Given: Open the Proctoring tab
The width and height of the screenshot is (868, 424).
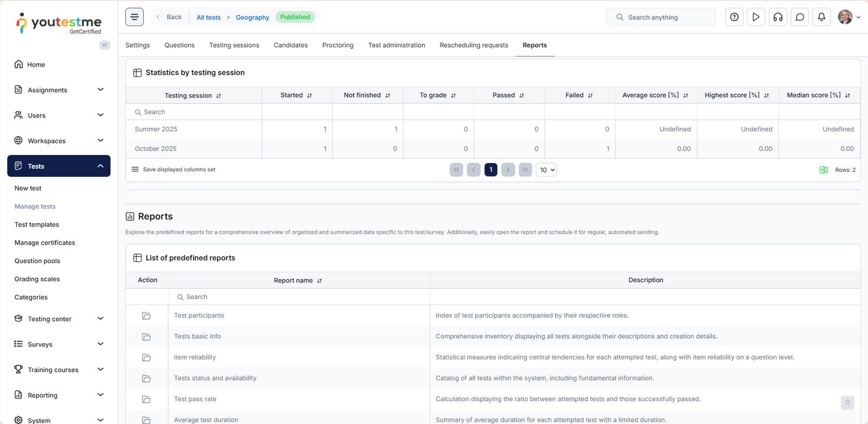Looking at the screenshot, I should coord(337,45).
